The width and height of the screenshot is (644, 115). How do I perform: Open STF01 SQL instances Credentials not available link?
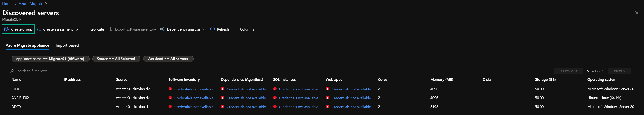coord(298,89)
